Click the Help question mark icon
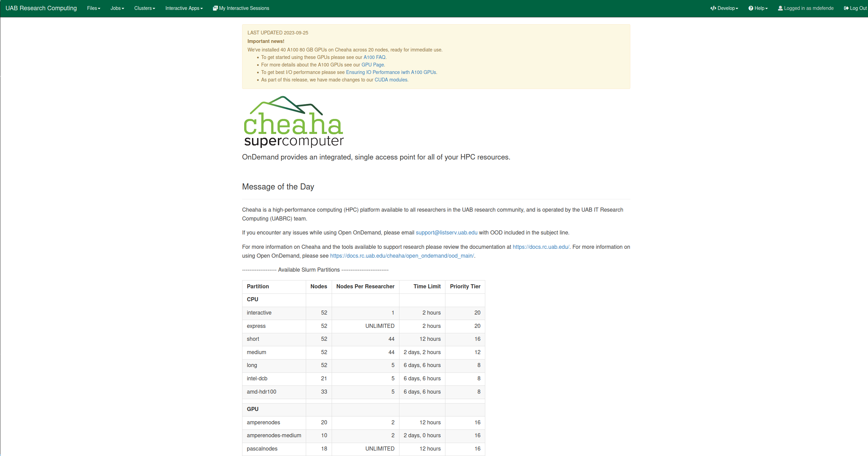 [751, 8]
